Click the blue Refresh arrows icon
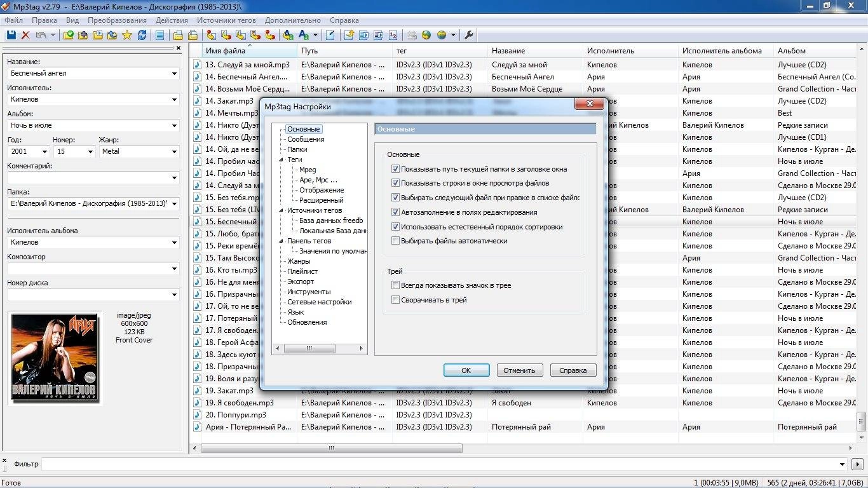 point(142,35)
